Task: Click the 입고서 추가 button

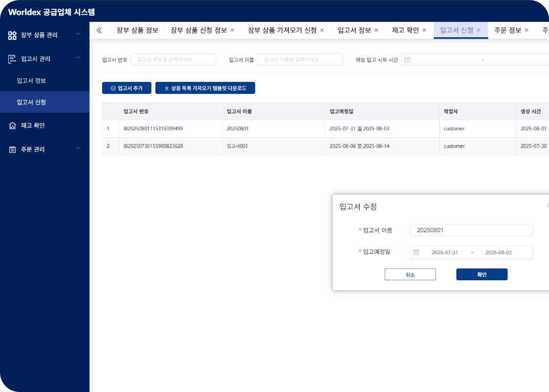Action: (x=126, y=88)
